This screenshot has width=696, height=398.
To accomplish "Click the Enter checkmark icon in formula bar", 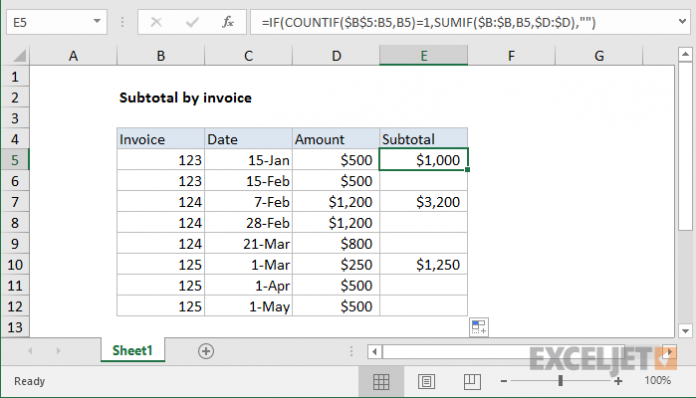I will coord(192,22).
